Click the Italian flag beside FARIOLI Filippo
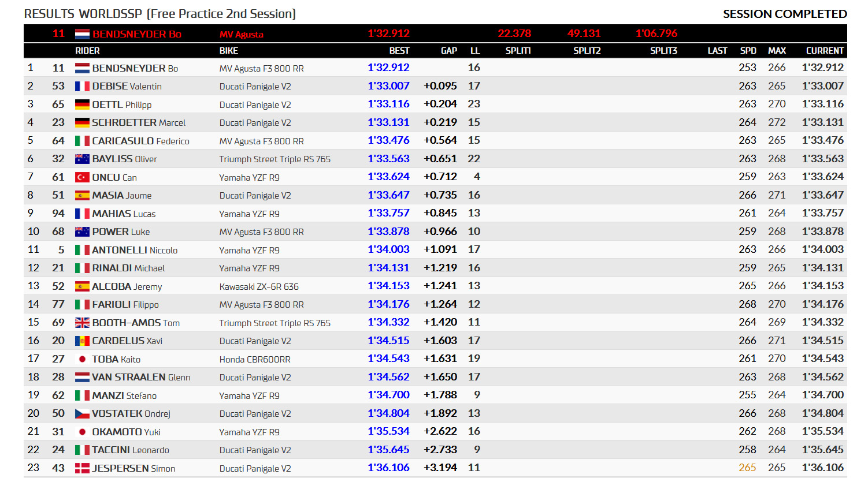 pyautogui.click(x=82, y=304)
